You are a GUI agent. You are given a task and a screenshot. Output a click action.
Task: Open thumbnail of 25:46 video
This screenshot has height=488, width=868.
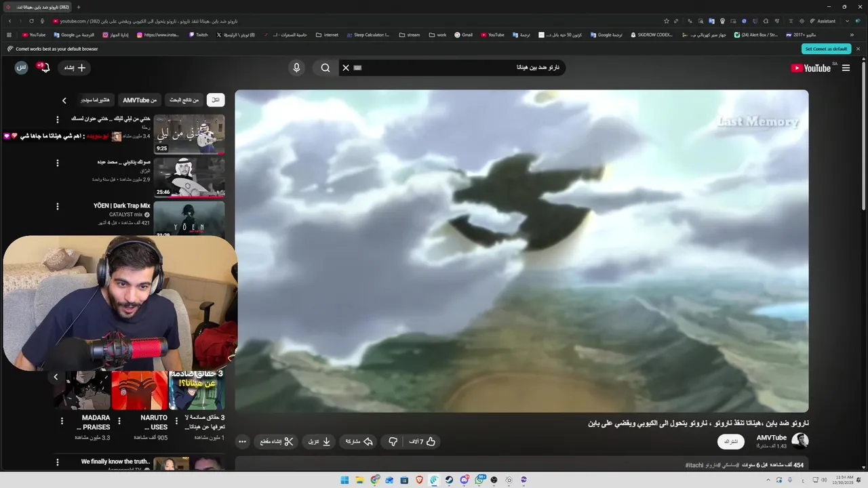pyautogui.click(x=189, y=178)
